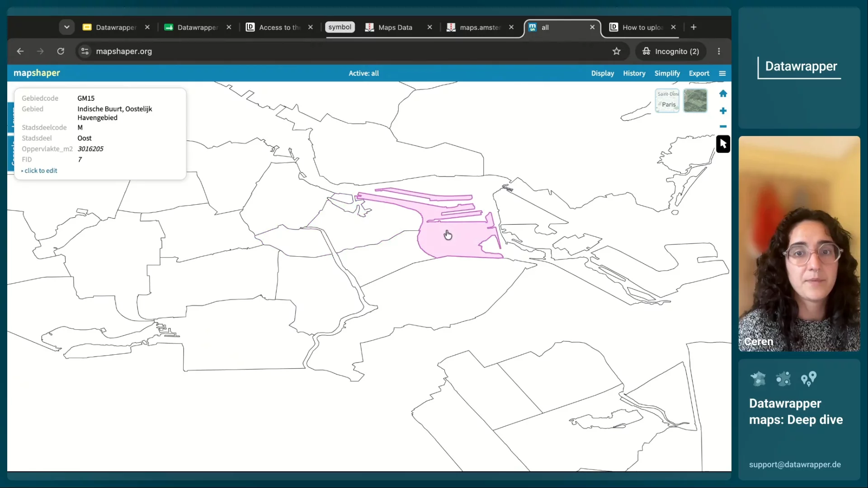Click the symbol tab group label

(340, 27)
